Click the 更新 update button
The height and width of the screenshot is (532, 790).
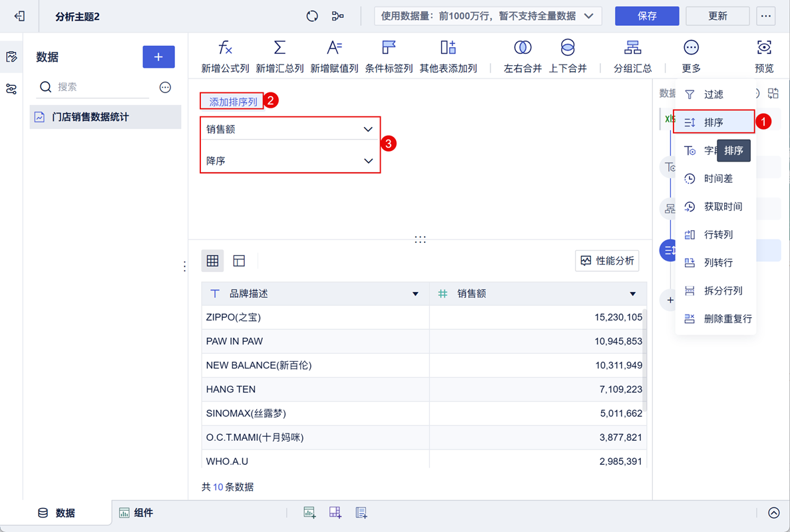pyautogui.click(x=717, y=16)
